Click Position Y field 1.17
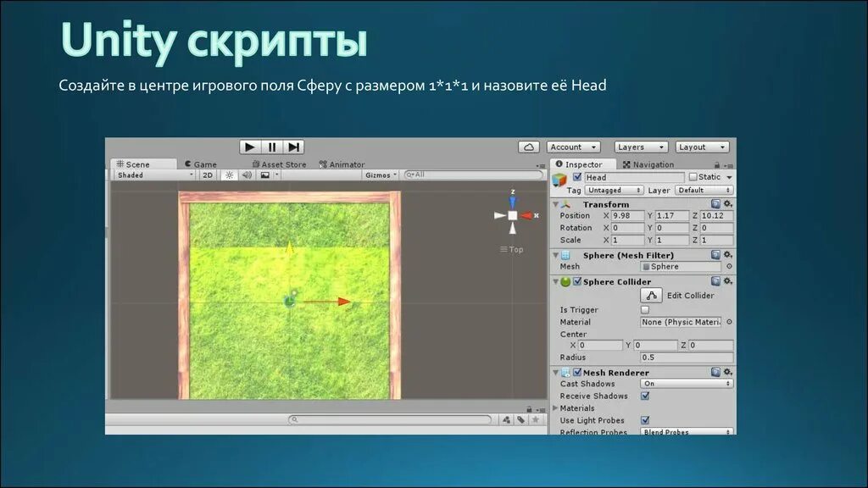868x488 pixels. click(672, 216)
